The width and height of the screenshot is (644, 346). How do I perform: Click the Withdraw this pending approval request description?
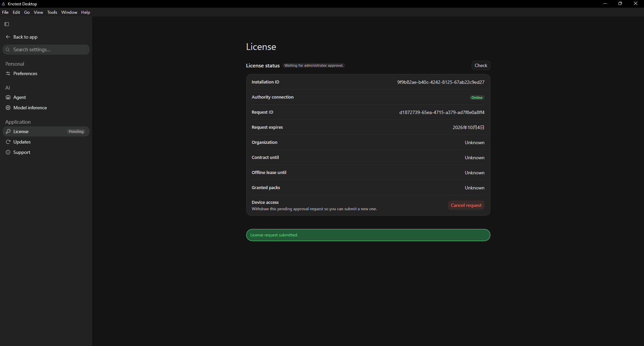click(x=314, y=209)
